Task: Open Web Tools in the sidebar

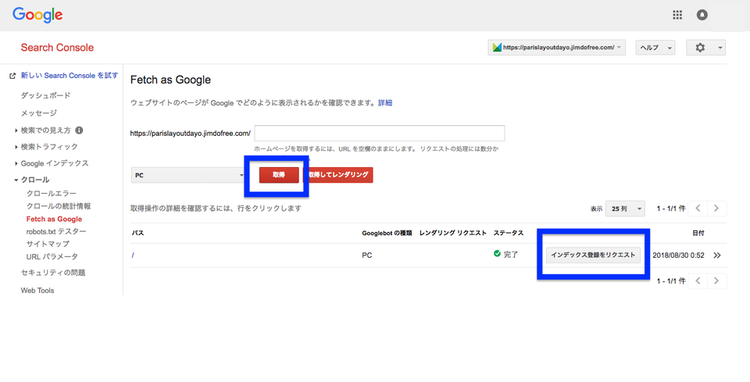Action: [37, 290]
